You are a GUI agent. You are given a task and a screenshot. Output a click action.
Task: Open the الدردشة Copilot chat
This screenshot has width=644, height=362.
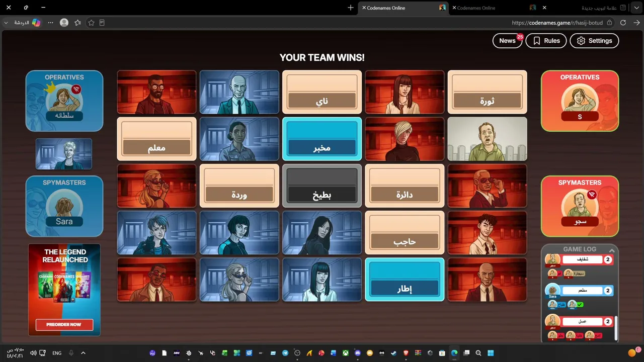tap(27, 23)
